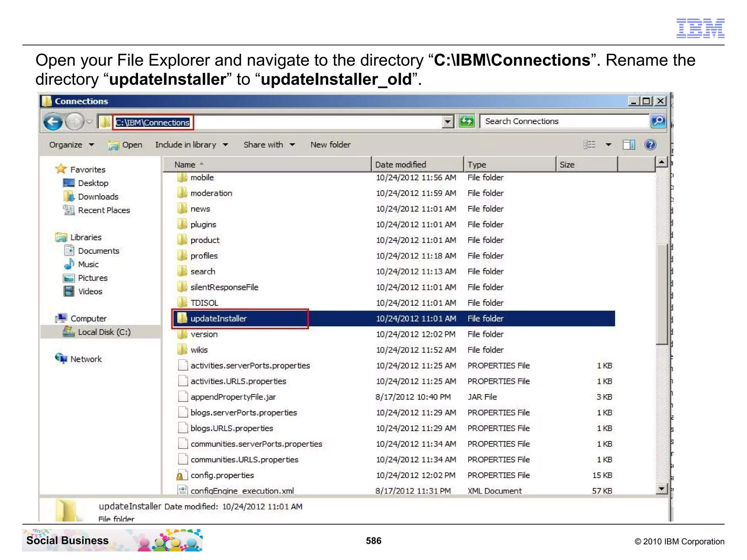Viewport: 747px width, 560px height.
Task: Select Videos library in the navigation pane
Action: (x=83, y=291)
